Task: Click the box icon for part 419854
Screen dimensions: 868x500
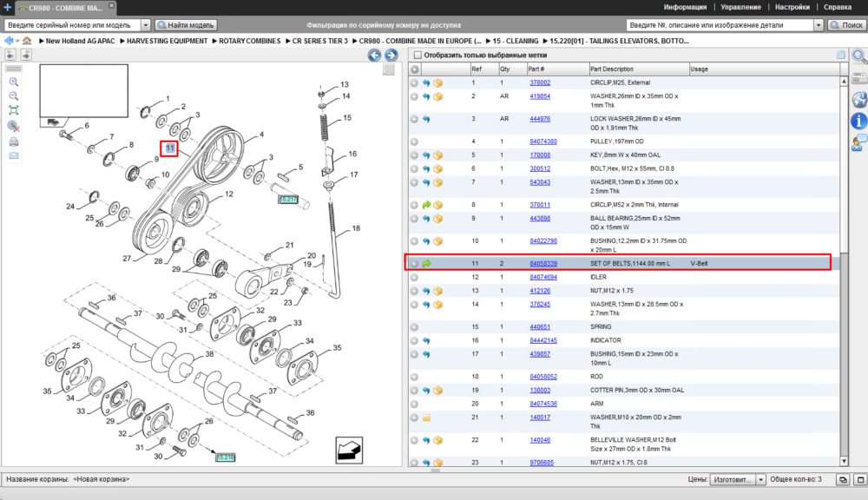Action: (x=437, y=96)
